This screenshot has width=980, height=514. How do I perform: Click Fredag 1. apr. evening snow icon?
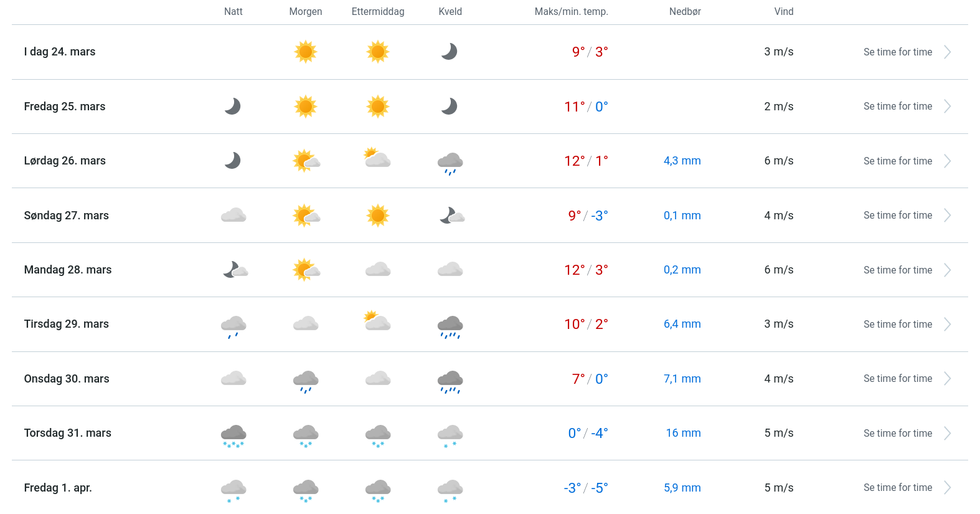pos(450,490)
